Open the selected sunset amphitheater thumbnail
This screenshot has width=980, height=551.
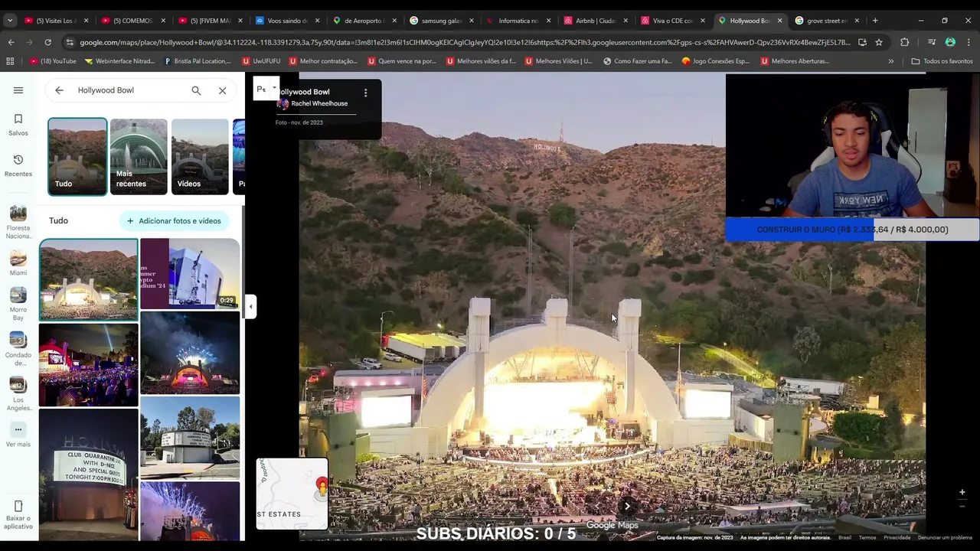pos(89,279)
